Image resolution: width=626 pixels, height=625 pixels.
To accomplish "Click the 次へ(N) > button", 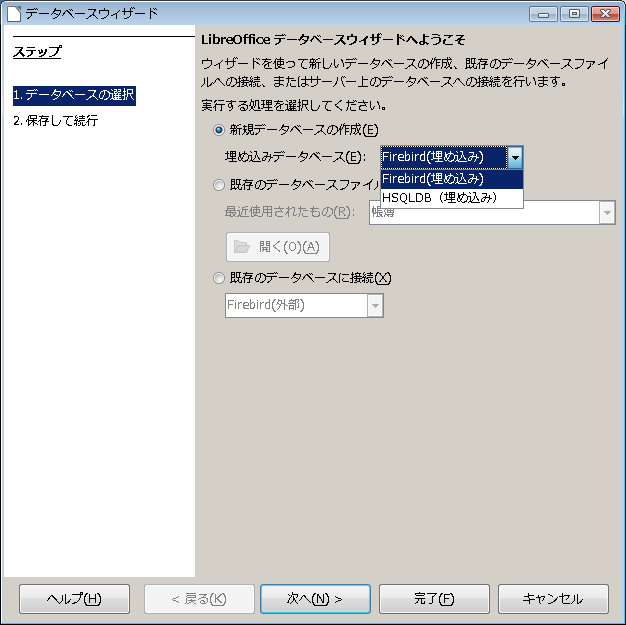I will [x=315, y=599].
